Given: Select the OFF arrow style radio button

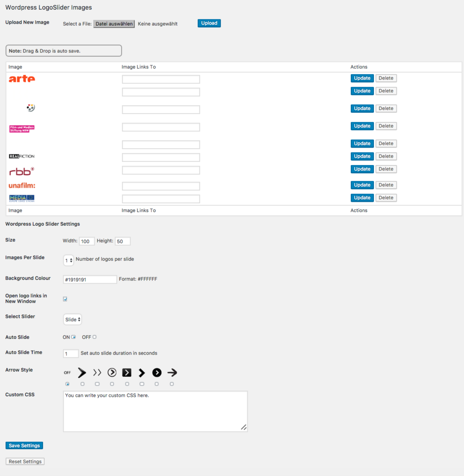Looking at the screenshot, I should (67, 384).
